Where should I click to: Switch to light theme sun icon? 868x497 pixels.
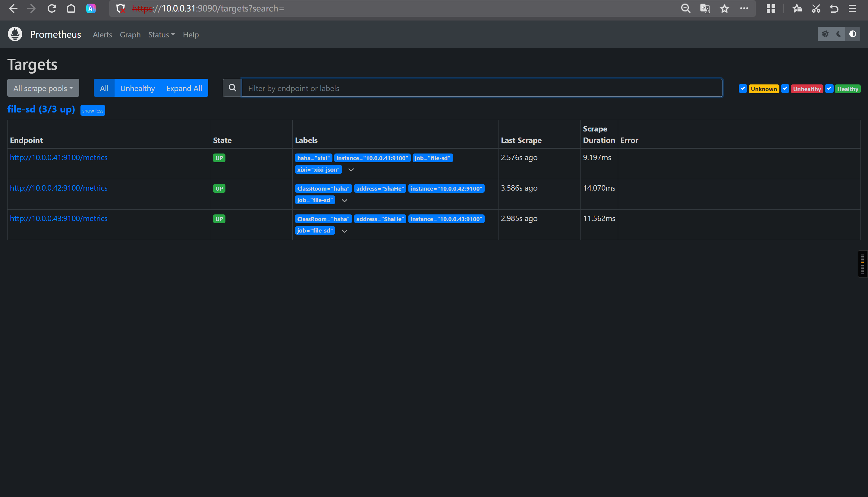(x=825, y=34)
